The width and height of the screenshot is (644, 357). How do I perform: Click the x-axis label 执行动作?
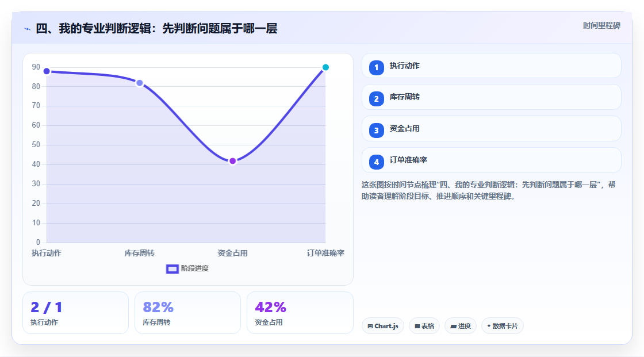[47, 253]
